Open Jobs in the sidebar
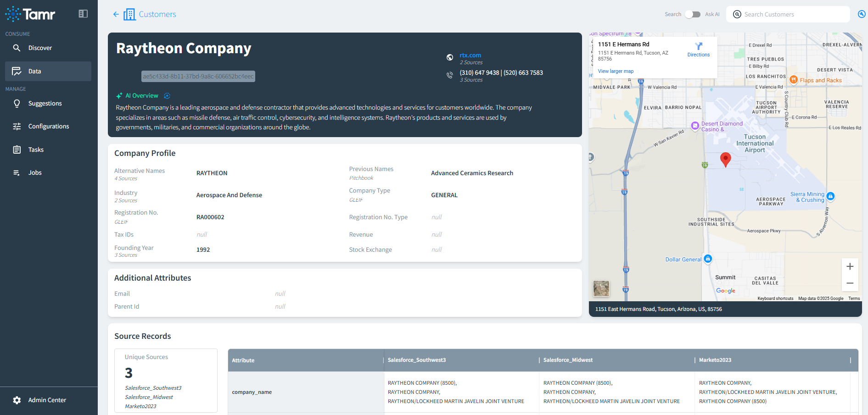 [x=48, y=172]
